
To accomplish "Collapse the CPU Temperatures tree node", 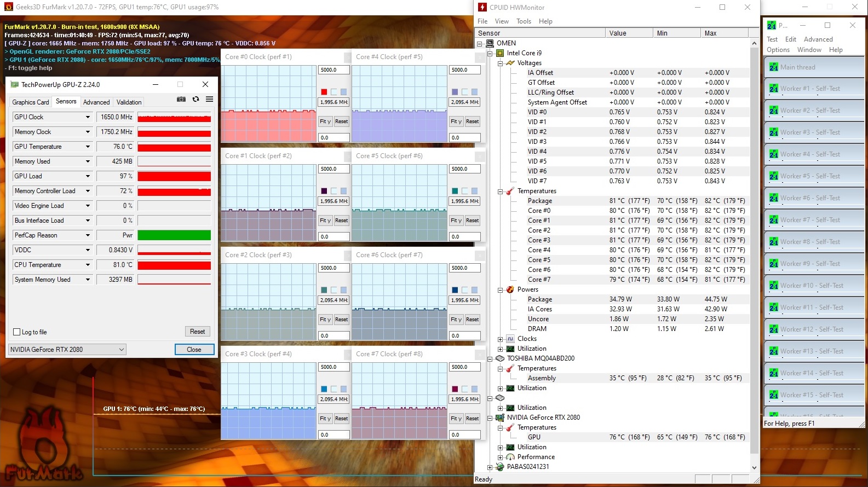I will [501, 191].
